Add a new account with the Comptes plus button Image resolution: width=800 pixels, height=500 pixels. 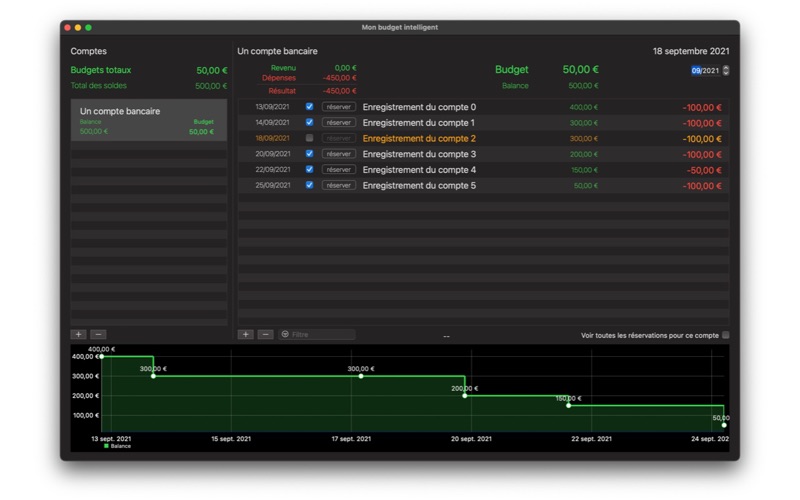(78, 334)
